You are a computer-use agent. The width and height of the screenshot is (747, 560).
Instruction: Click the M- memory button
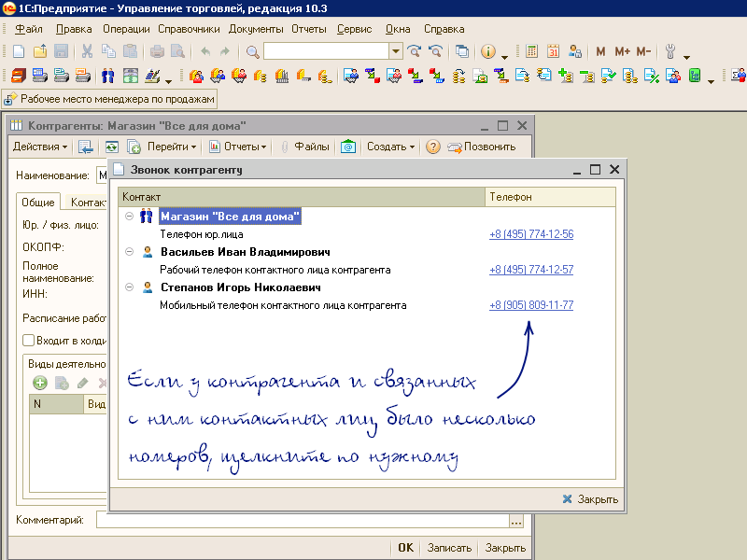click(x=643, y=51)
